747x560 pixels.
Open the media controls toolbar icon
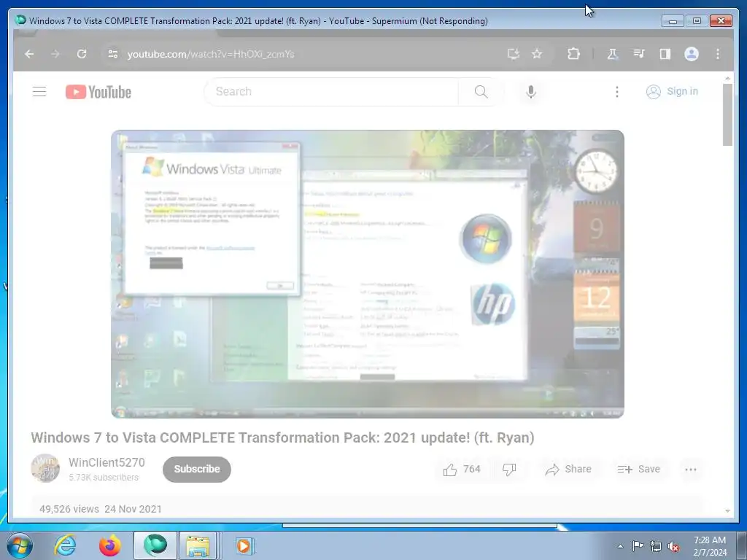click(639, 54)
